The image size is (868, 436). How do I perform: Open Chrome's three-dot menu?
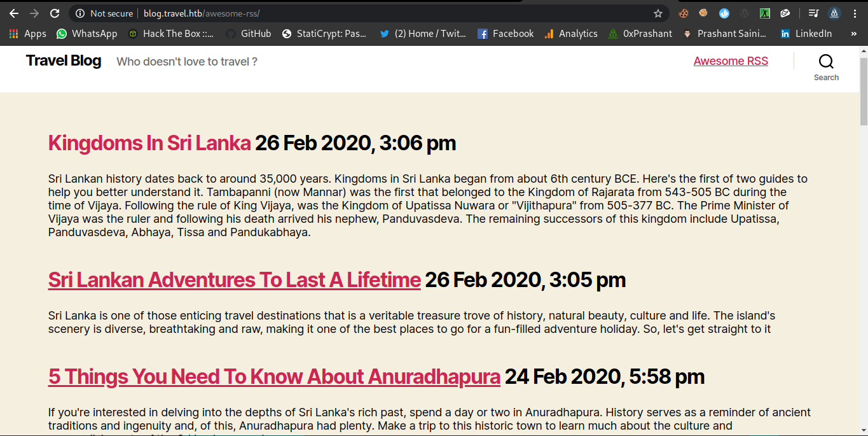point(855,13)
